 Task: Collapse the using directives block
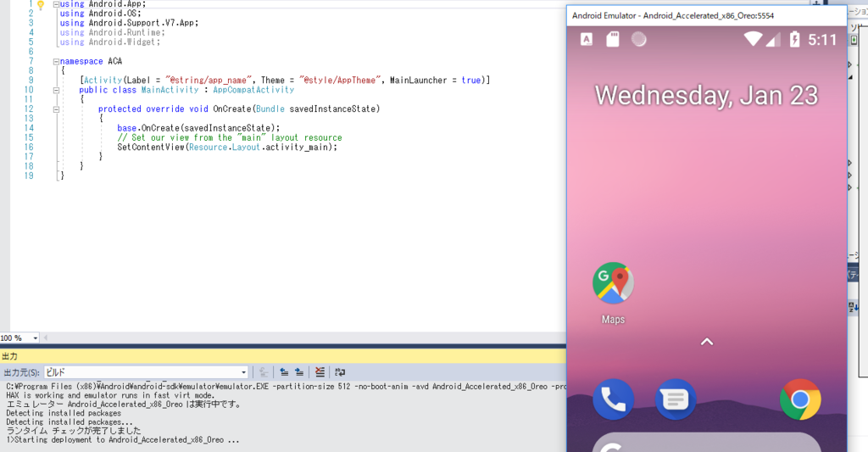(56, 4)
